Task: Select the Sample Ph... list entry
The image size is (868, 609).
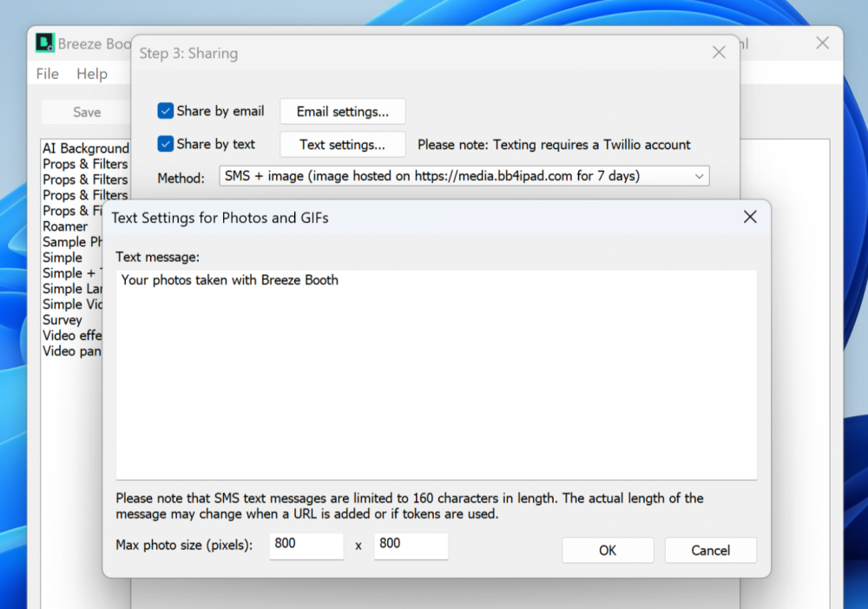Action: (x=72, y=242)
